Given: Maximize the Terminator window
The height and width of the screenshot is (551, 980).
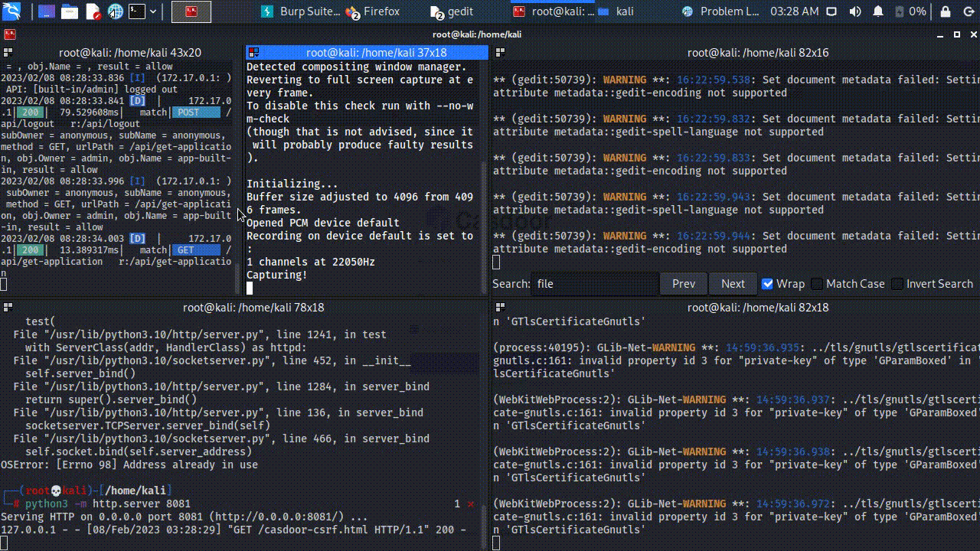Looking at the screenshot, I should (957, 34).
